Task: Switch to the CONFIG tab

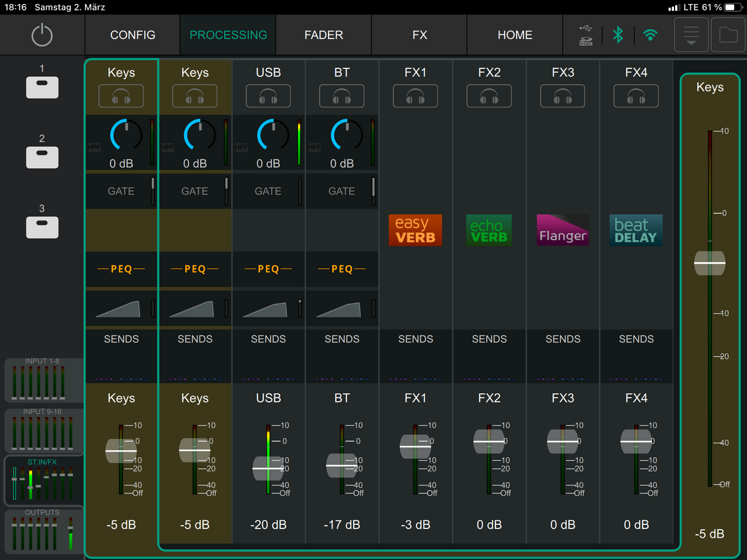Action: coord(132,35)
